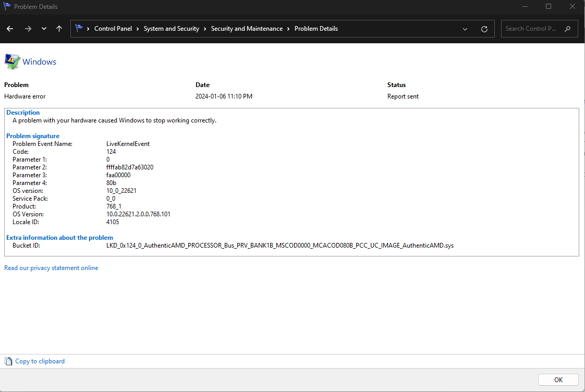Focus the Search Control Panel field
Viewport: 585px width, 392px height.
tap(540, 29)
